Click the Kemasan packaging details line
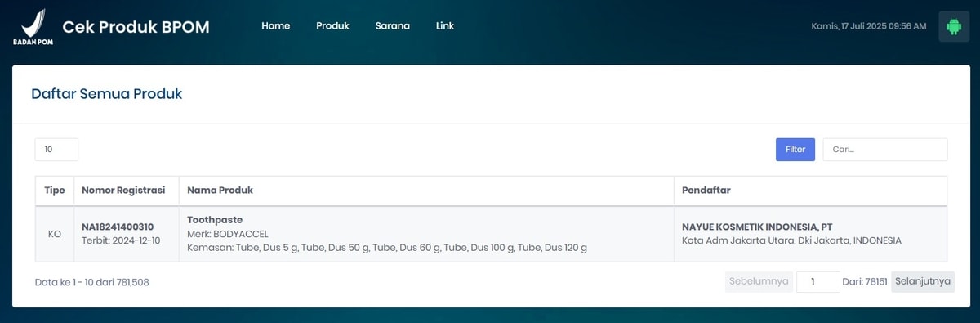This screenshot has height=323, width=980. pos(387,247)
